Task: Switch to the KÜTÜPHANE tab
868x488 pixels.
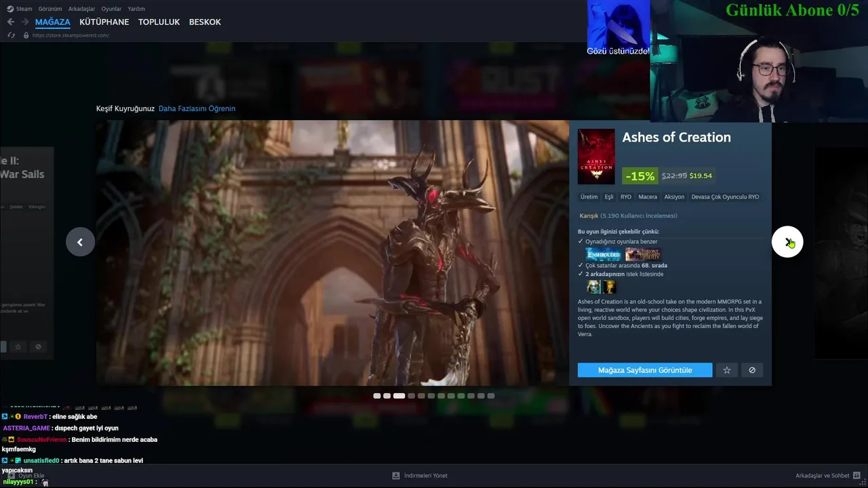Action: click(x=104, y=22)
